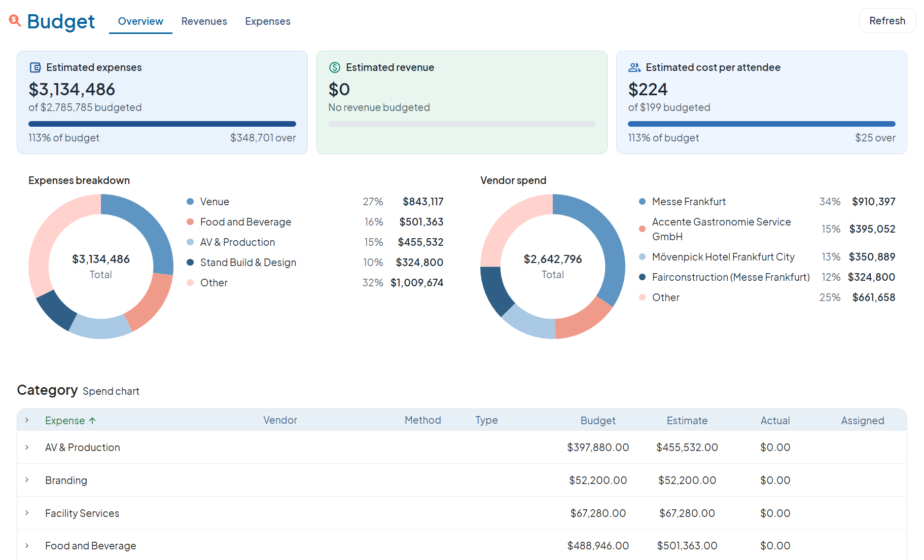Click Messe Frankfurt amount $910,397

[874, 202]
